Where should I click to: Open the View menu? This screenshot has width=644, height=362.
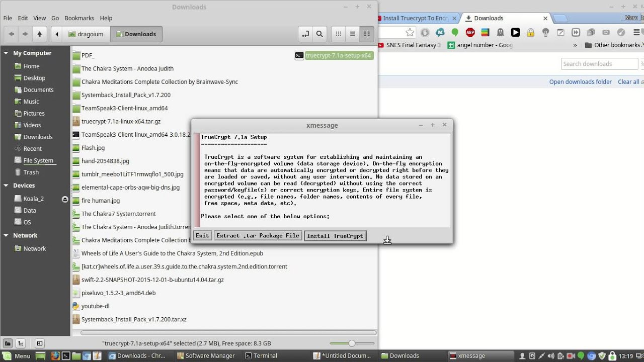click(39, 18)
